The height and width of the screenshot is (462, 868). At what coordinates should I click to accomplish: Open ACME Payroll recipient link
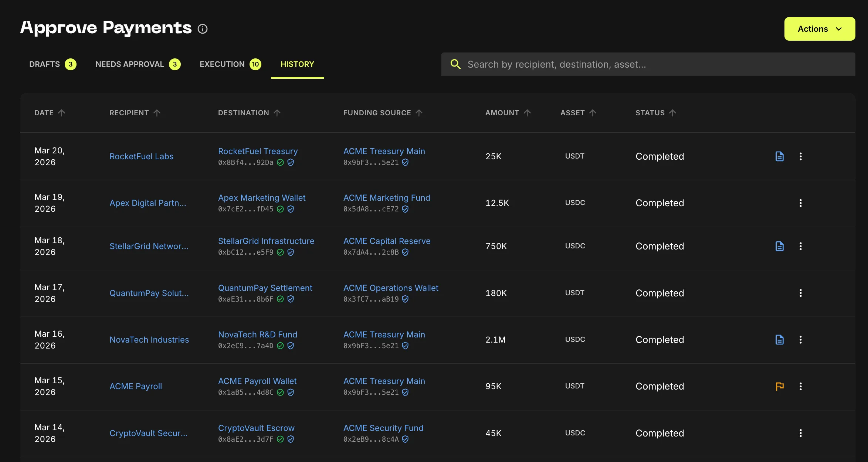[136, 386]
